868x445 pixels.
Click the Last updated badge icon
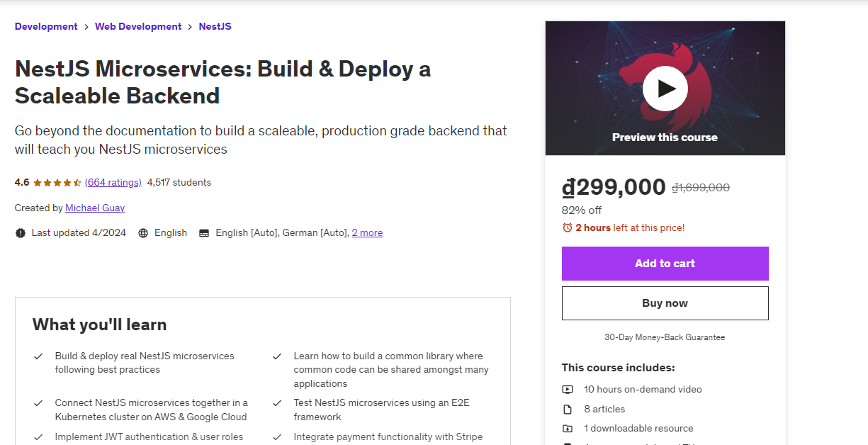pyautogui.click(x=21, y=233)
